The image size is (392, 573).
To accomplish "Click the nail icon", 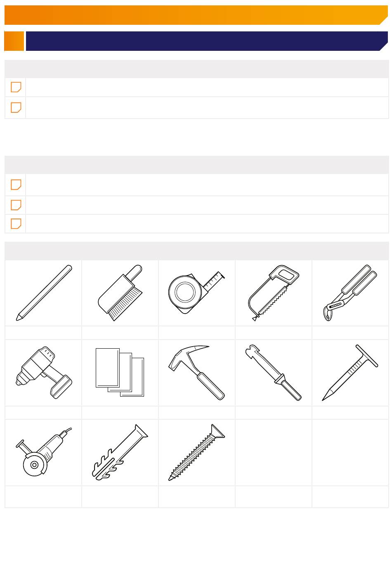I will [350, 373].
